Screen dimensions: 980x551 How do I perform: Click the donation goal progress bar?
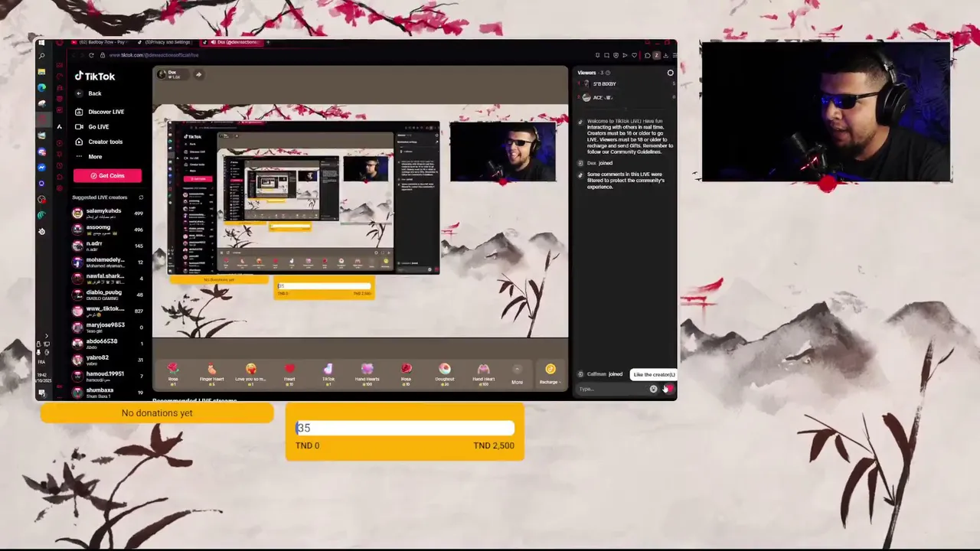405,428
